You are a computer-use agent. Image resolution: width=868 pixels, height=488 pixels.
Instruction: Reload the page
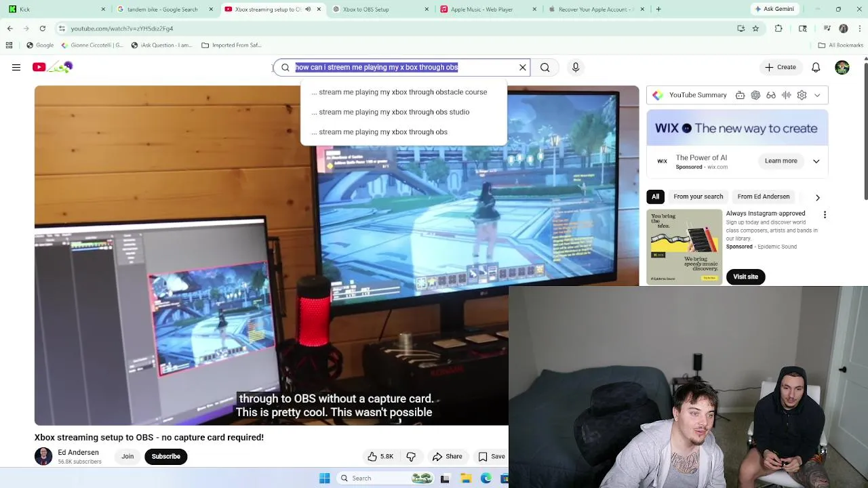[x=43, y=28]
